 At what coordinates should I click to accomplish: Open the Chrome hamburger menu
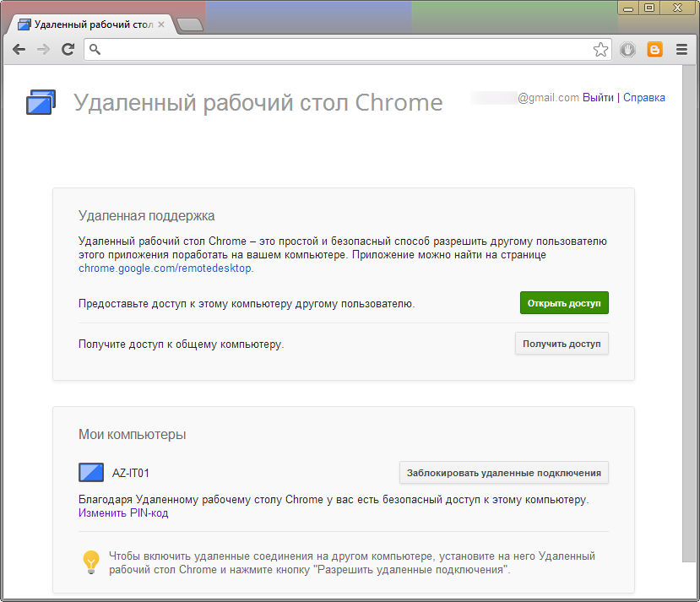681,49
